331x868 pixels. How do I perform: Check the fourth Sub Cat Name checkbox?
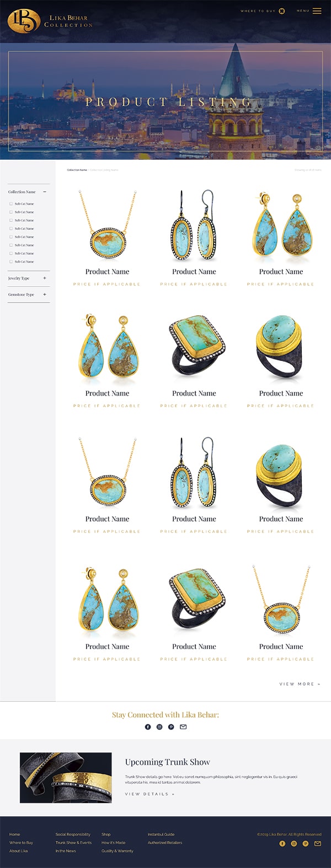click(11, 229)
